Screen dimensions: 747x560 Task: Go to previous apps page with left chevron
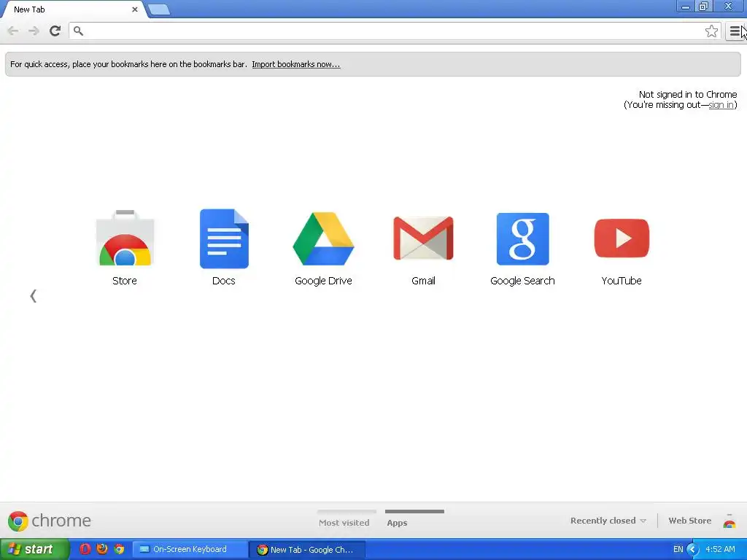pyautogui.click(x=33, y=296)
